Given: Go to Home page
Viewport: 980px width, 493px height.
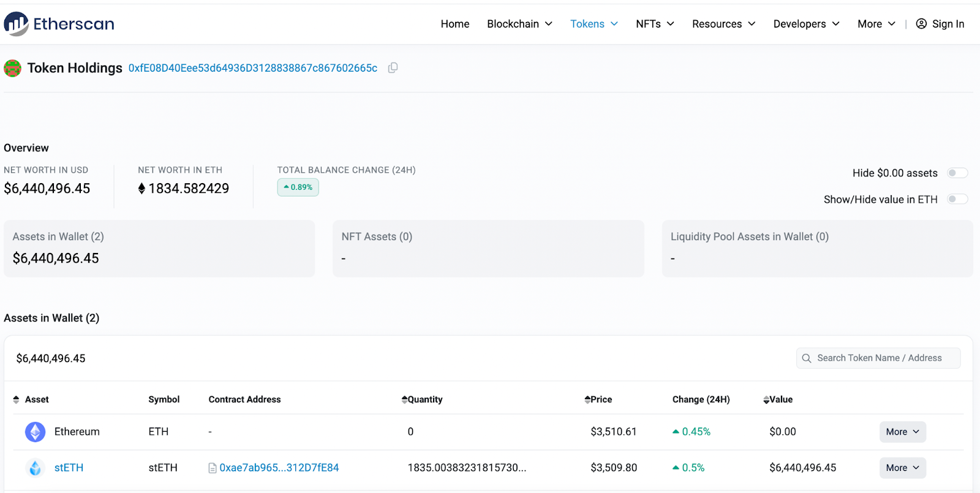Looking at the screenshot, I should click(455, 24).
